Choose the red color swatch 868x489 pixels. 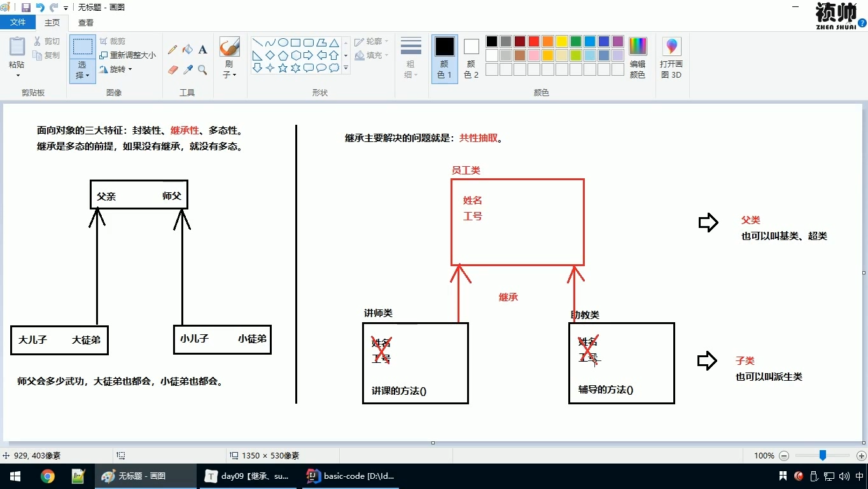(x=534, y=41)
